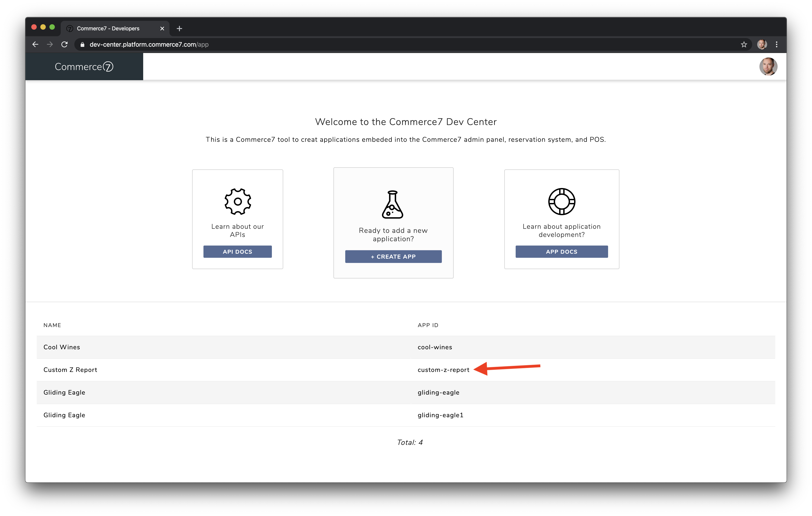Go back using the browser back arrow
812x516 pixels.
click(x=35, y=44)
